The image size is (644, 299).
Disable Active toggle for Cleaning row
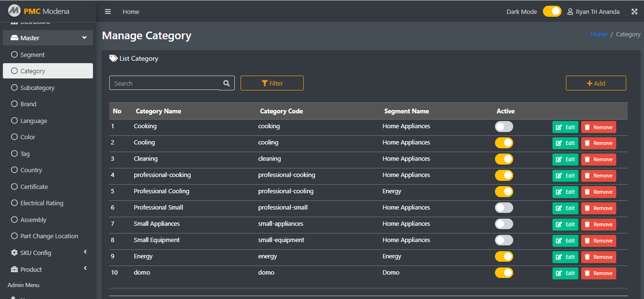(x=504, y=159)
